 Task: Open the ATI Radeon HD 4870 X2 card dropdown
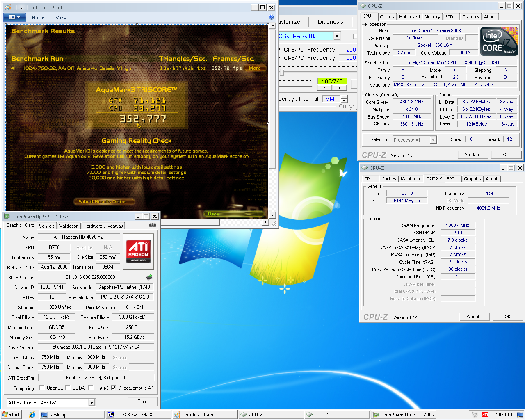pos(91,403)
